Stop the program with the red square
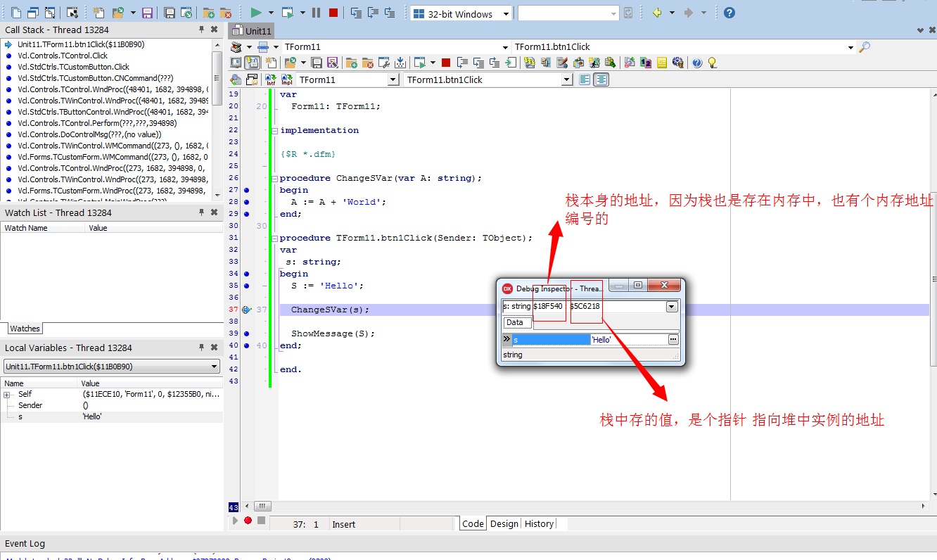The height and width of the screenshot is (560, 937). [x=333, y=13]
